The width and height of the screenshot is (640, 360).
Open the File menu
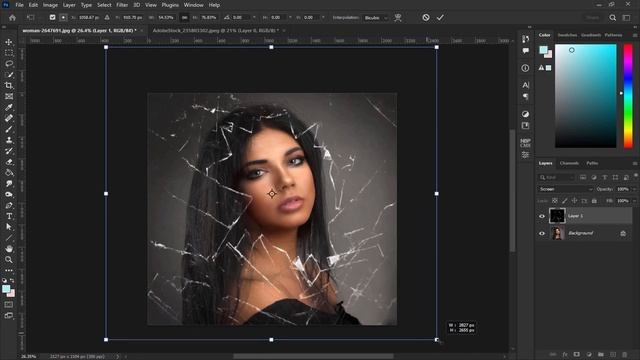point(19,5)
